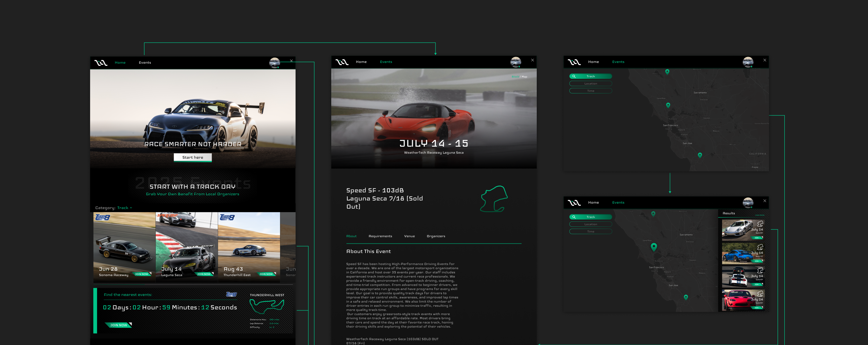Viewport: 868px width, 345px height.
Task: Click the Turn8 logo on the Jun 28 card
Action: coord(102,217)
